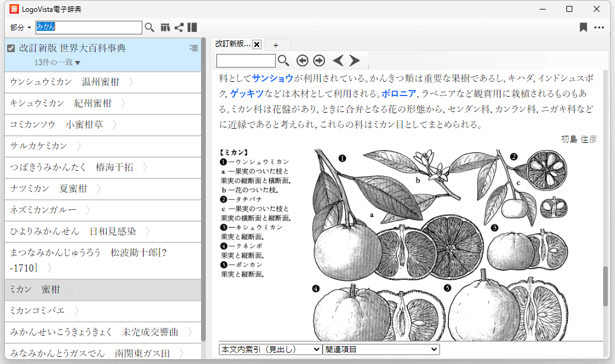The height and width of the screenshot is (364, 615).
Task: Open the dictionary library bookshelf icon
Action: 165,27
